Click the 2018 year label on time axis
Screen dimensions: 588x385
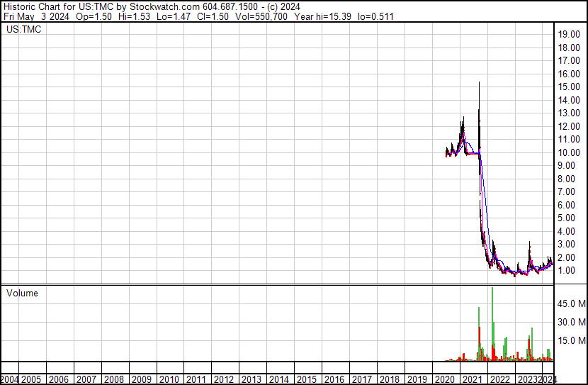point(390,379)
